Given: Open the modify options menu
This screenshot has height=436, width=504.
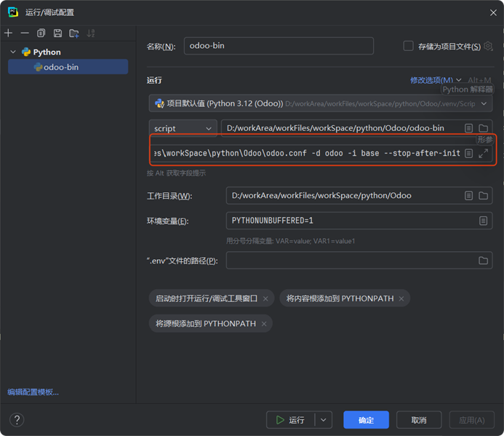Looking at the screenshot, I should [x=435, y=80].
